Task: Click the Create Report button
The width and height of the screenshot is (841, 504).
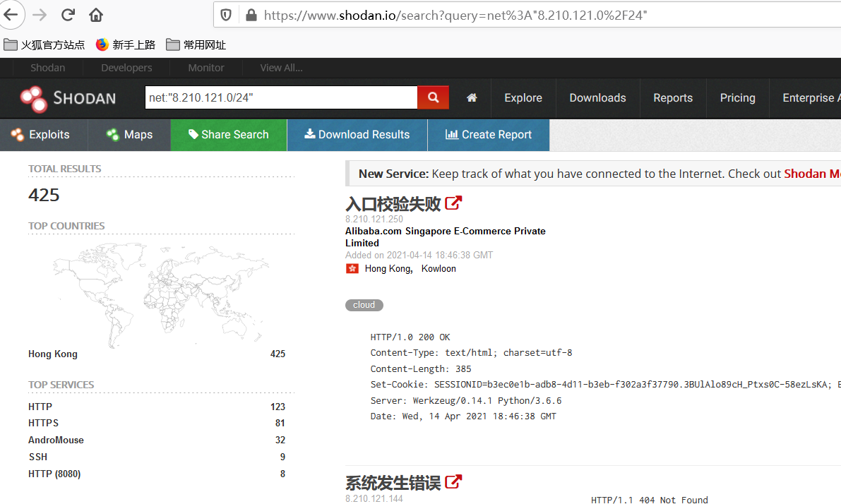Action: [489, 135]
